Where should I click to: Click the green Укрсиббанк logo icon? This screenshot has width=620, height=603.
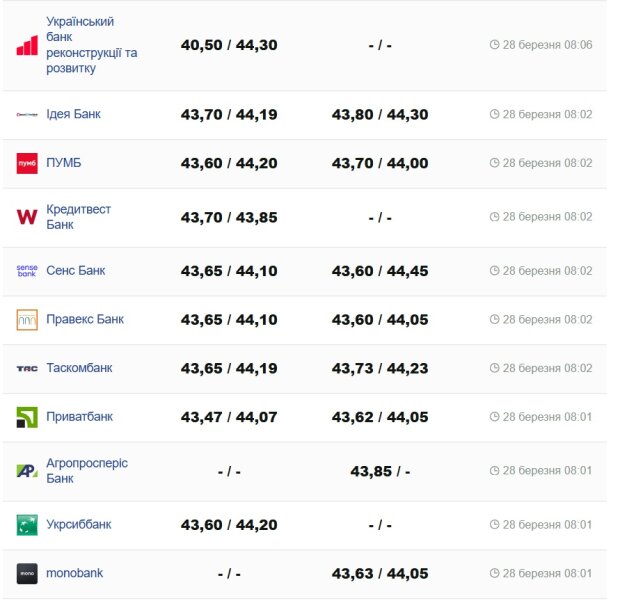(27, 525)
